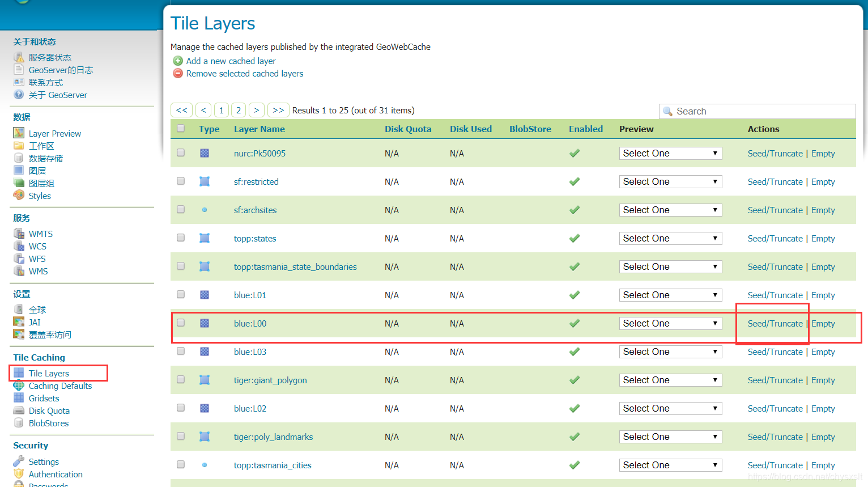Click the WFS service icon
868x487 pixels.
point(19,258)
